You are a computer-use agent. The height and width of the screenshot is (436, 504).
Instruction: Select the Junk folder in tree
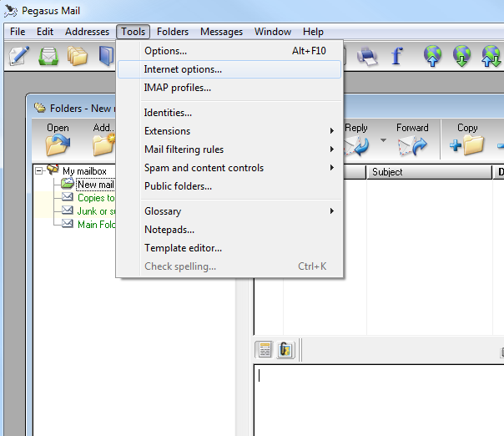click(x=86, y=211)
